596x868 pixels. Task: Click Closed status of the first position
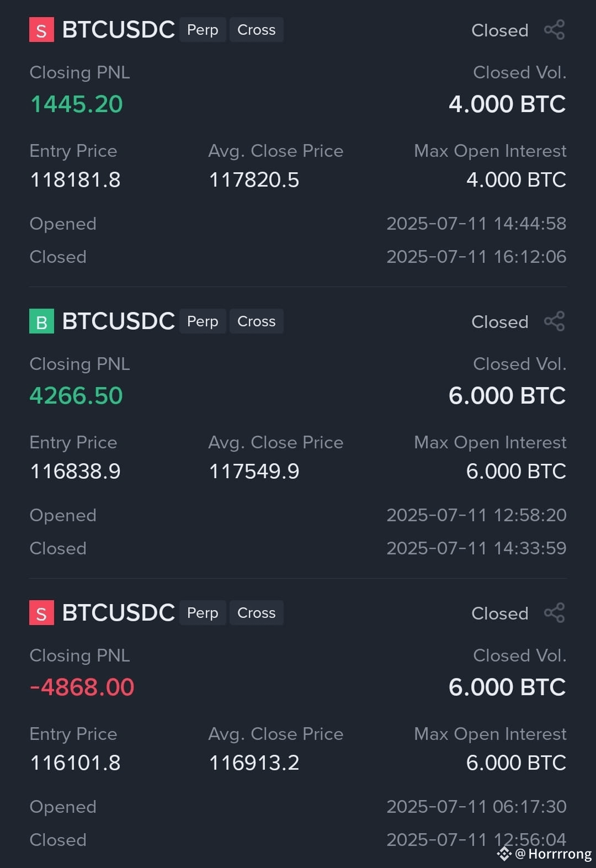pyautogui.click(x=500, y=30)
